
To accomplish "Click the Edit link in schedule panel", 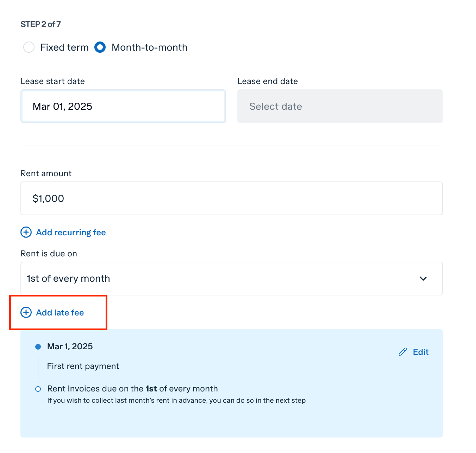I will pyautogui.click(x=421, y=352).
